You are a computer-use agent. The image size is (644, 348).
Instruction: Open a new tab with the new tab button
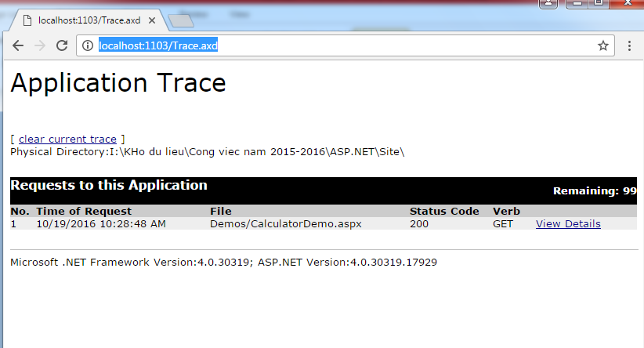(x=180, y=20)
